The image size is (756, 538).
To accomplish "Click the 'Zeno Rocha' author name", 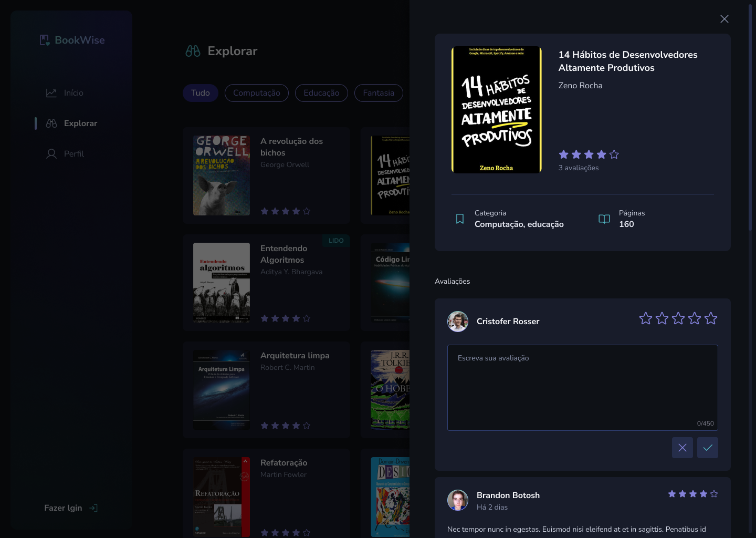I will tap(581, 86).
